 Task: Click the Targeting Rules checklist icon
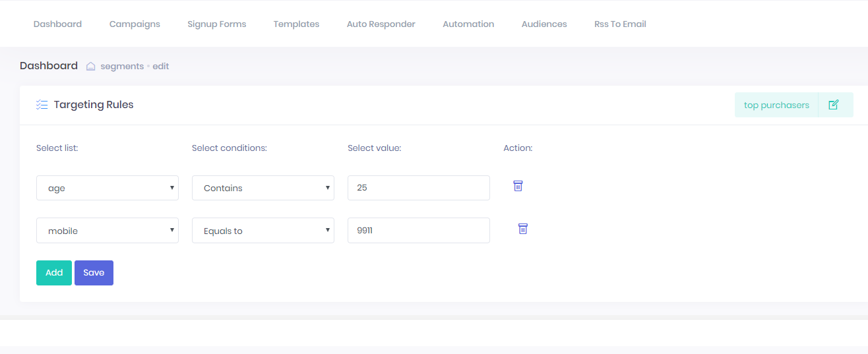pos(42,105)
